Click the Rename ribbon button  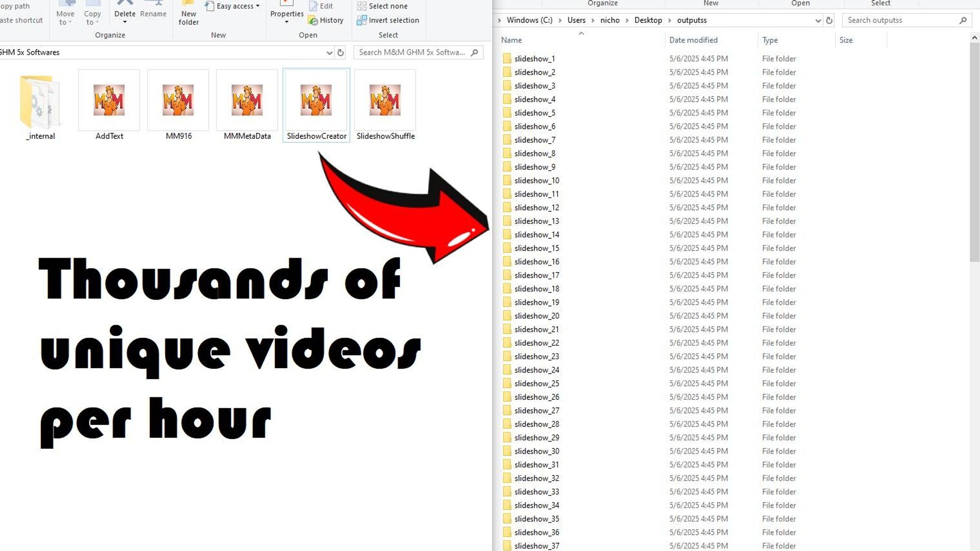(x=153, y=9)
